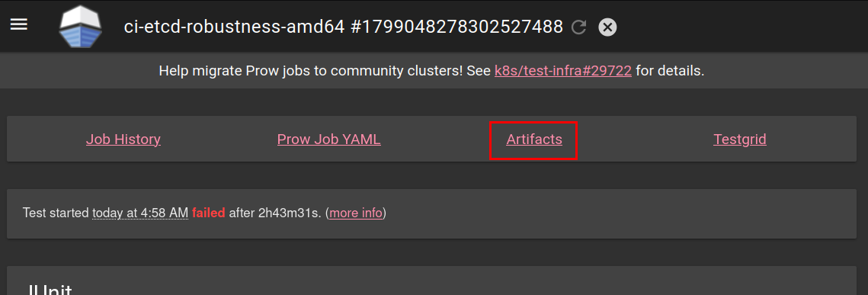View the Prow Job YAML
The height and width of the screenshot is (295, 868).
tap(328, 139)
